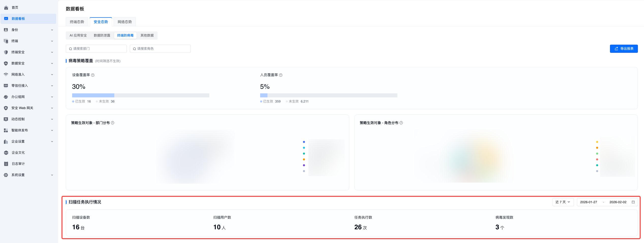The height and width of the screenshot is (243, 644).
Task: Click the 日志审计 log icon
Action: (6, 164)
